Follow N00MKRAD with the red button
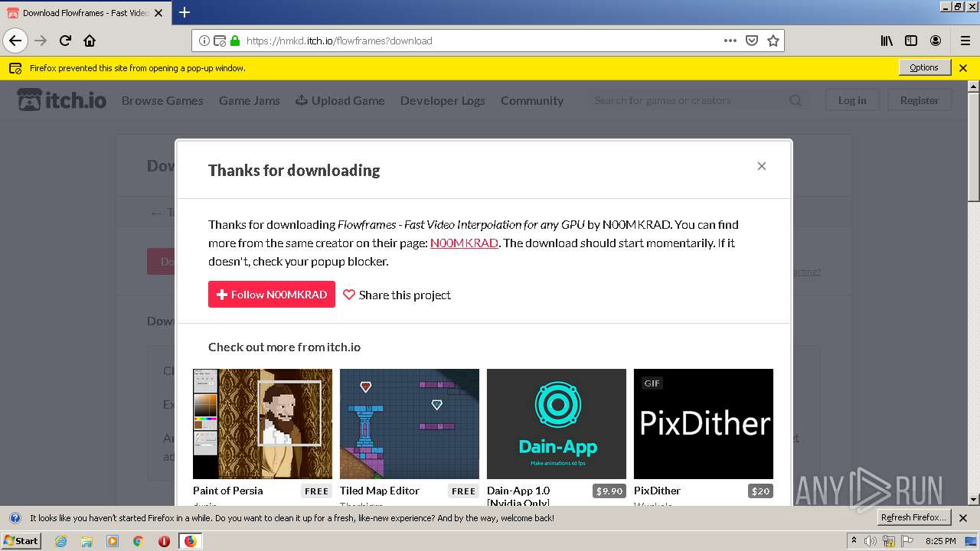 pyautogui.click(x=272, y=295)
